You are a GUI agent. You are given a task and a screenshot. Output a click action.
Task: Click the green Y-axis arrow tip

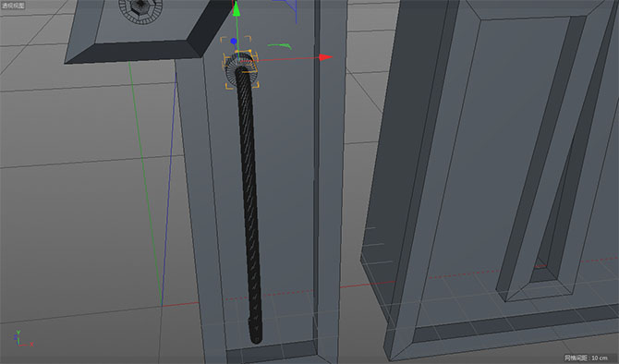click(237, 8)
